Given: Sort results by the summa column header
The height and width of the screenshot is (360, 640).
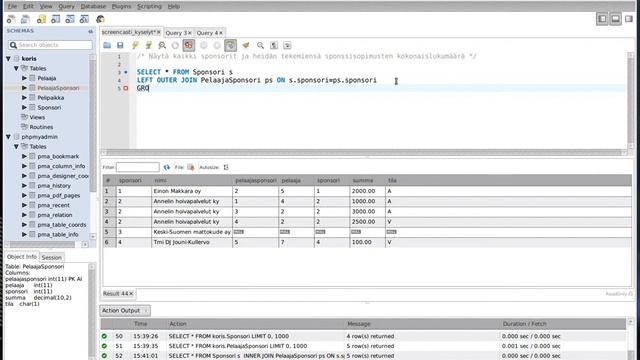Looking at the screenshot, I should point(367,180).
